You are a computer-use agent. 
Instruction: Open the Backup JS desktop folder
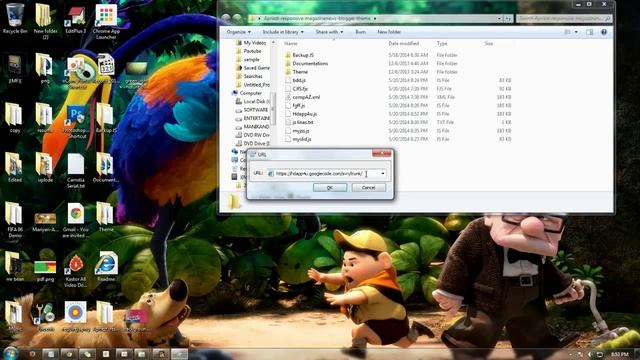tap(106, 118)
